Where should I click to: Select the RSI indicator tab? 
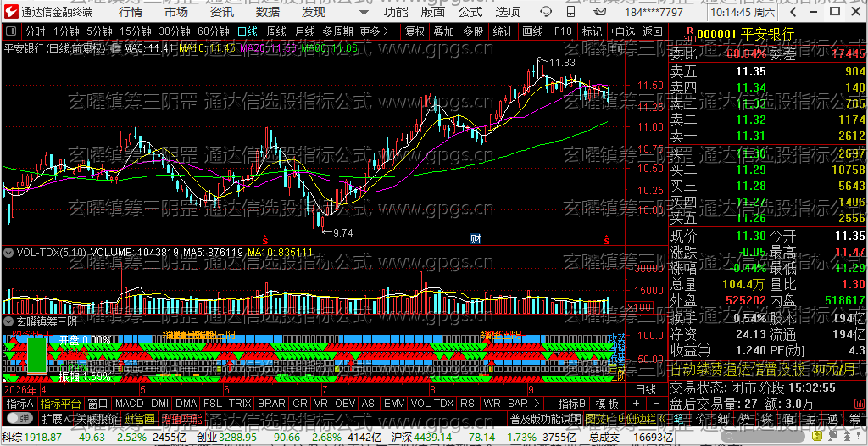point(468,403)
